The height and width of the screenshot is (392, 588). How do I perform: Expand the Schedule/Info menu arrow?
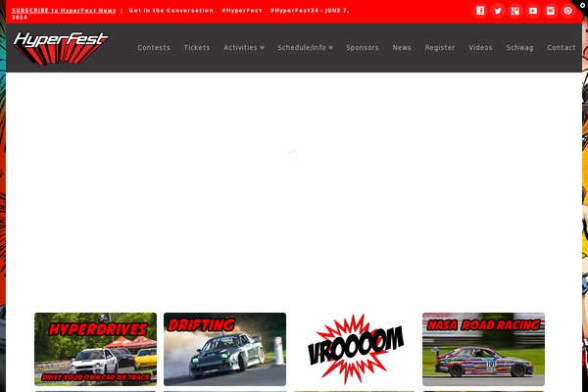[x=331, y=48]
